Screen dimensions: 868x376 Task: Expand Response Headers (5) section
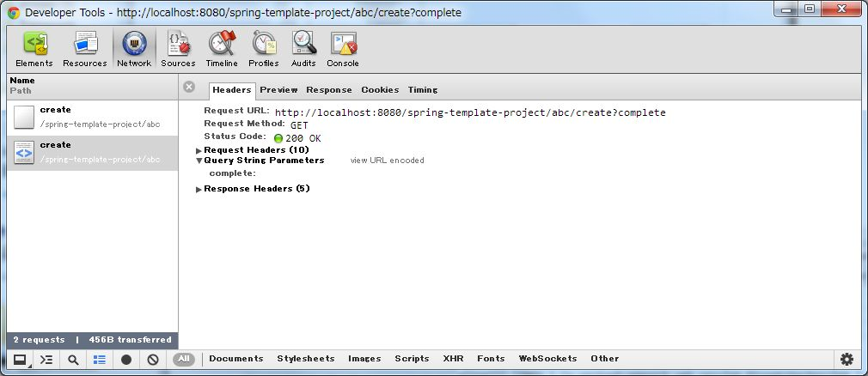pos(256,189)
